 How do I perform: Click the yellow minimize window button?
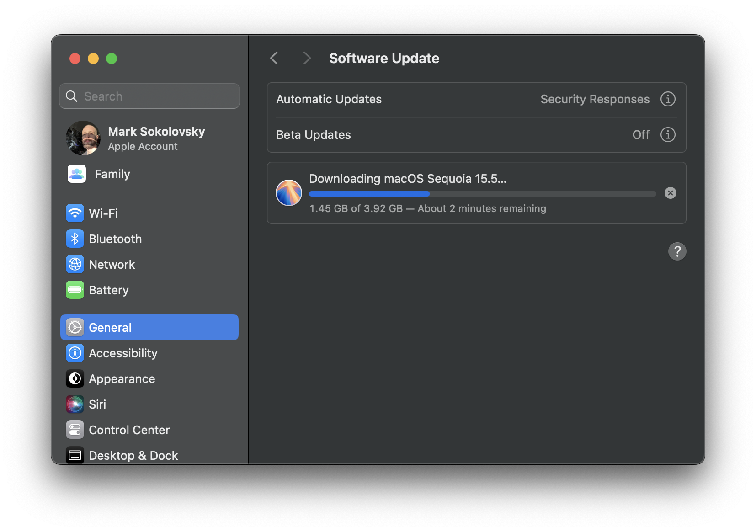[93, 59]
